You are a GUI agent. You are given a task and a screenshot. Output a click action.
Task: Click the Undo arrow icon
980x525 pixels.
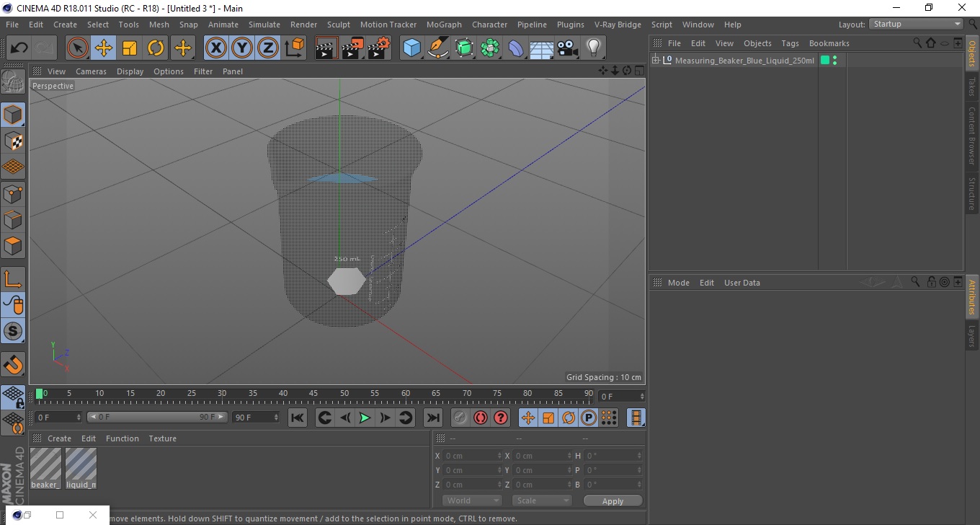click(19, 48)
